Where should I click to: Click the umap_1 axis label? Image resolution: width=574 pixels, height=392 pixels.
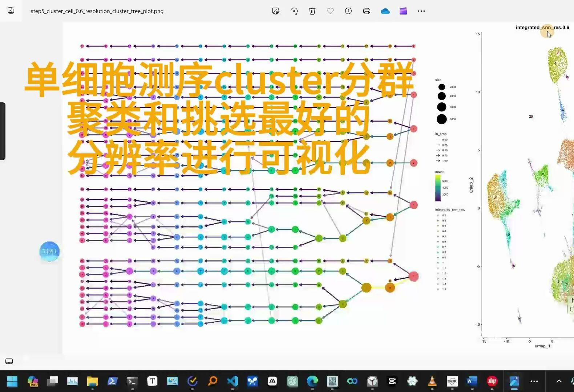pos(542,346)
